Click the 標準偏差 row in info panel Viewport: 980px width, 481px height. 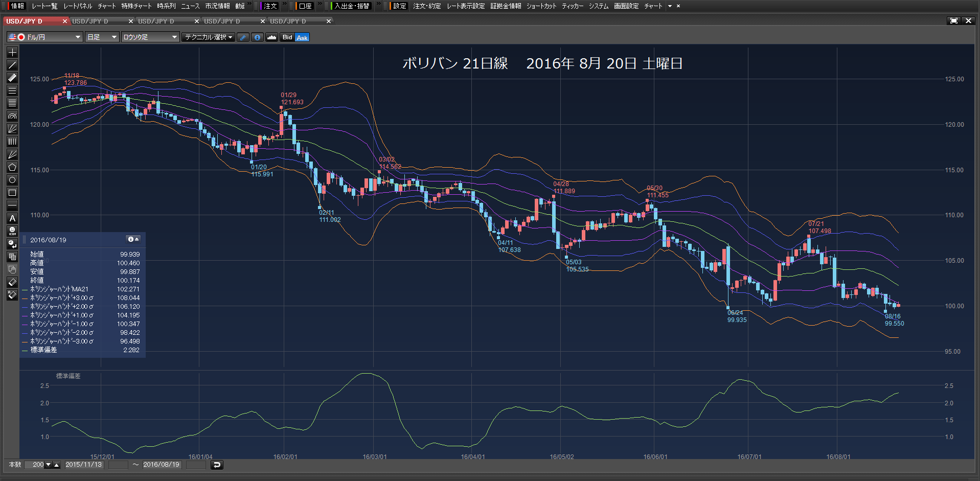click(x=81, y=350)
